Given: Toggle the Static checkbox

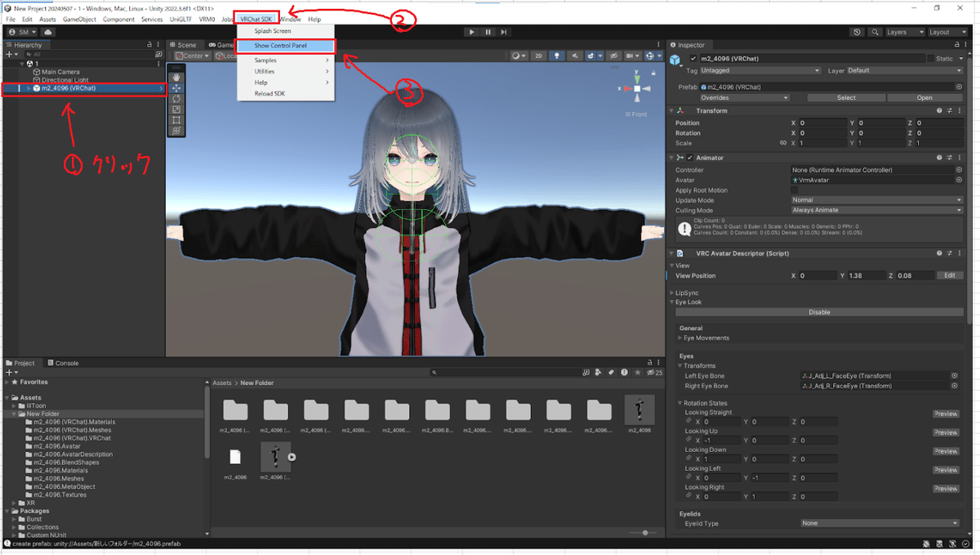Looking at the screenshot, I should tap(930, 59).
